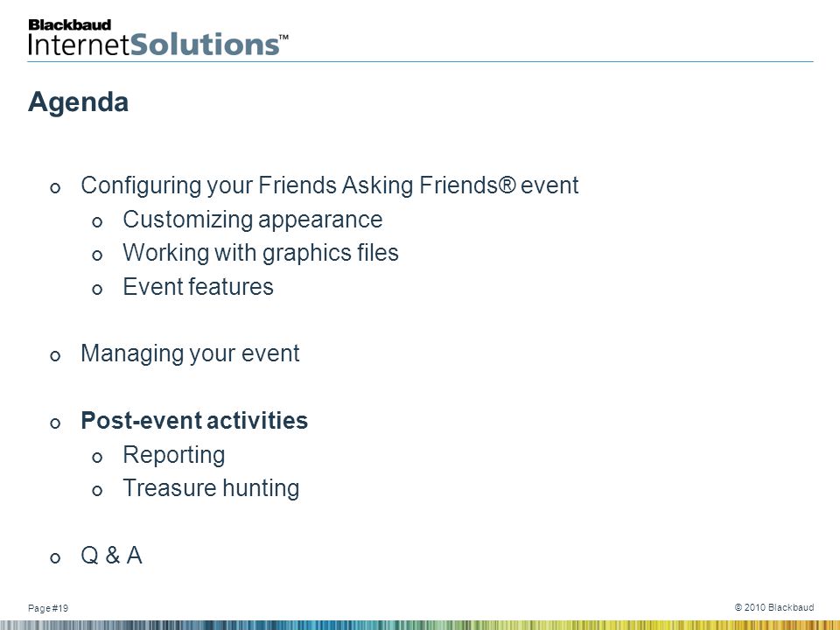
Task: Click the bullet before Post-event activities
Action: pos(55,423)
